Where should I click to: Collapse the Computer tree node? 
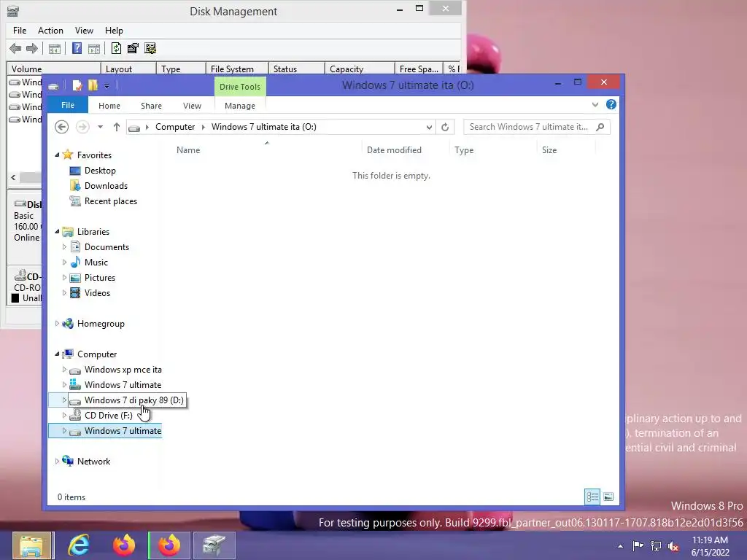57,354
